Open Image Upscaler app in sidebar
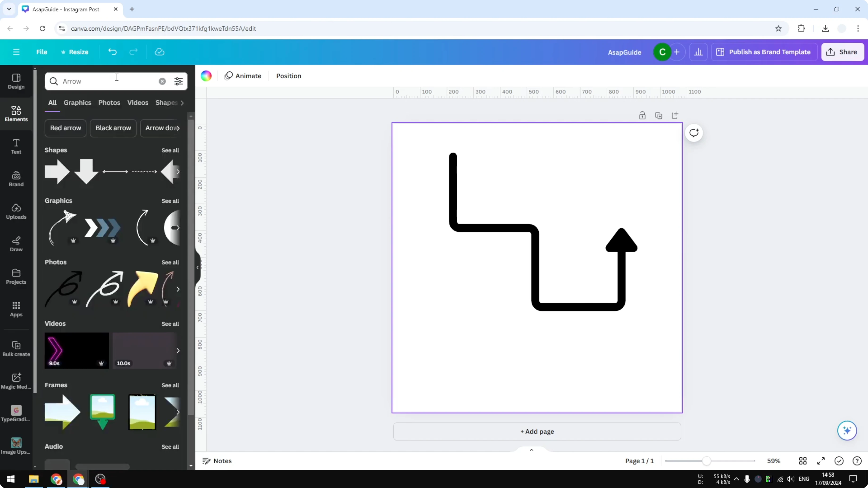This screenshot has width=868, height=488. pos(16,446)
